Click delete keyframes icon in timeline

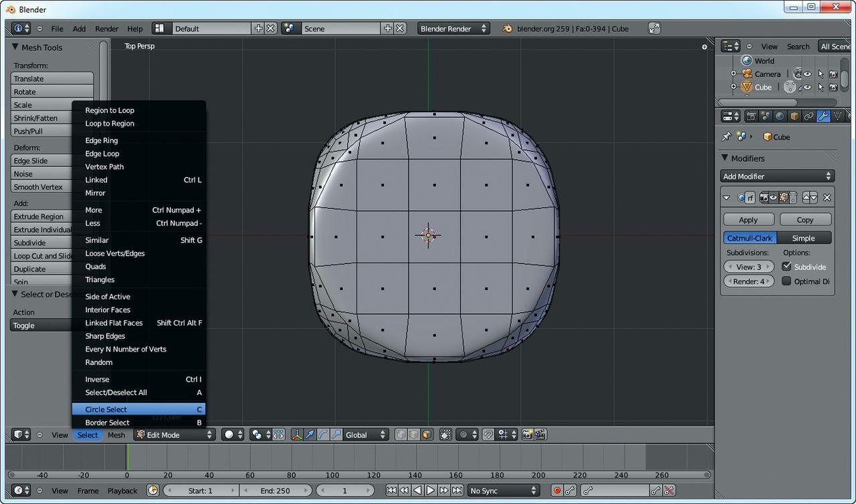669,491
